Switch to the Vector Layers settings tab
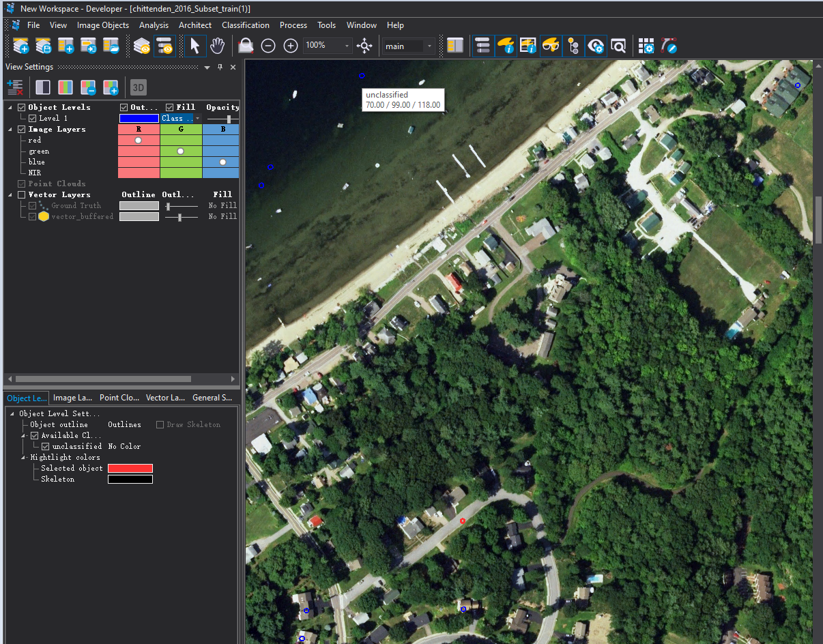The width and height of the screenshot is (823, 644). click(x=165, y=398)
